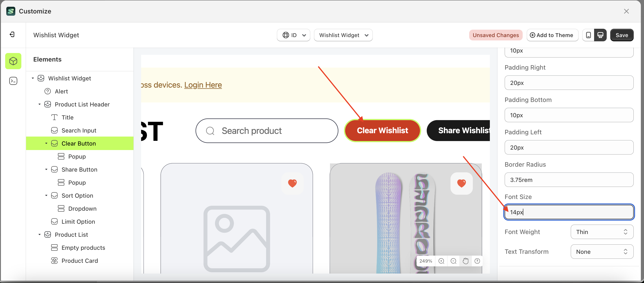
Task: Open the Elements cube panel icon
Action: [13, 61]
